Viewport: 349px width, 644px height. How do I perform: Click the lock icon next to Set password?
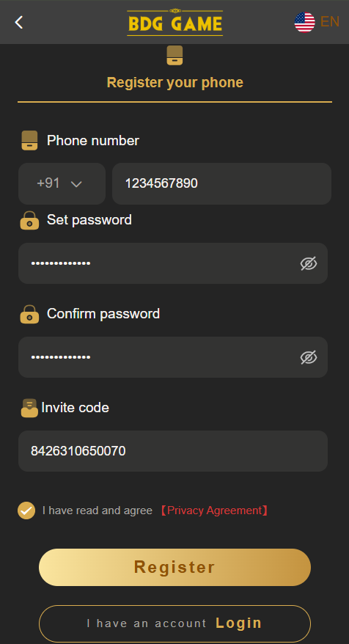click(29, 220)
